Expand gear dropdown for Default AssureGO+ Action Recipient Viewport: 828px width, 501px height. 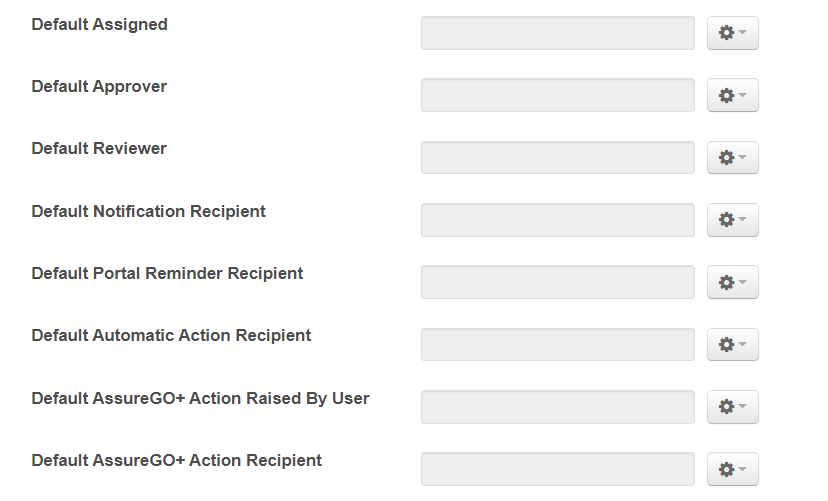click(x=732, y=469)
